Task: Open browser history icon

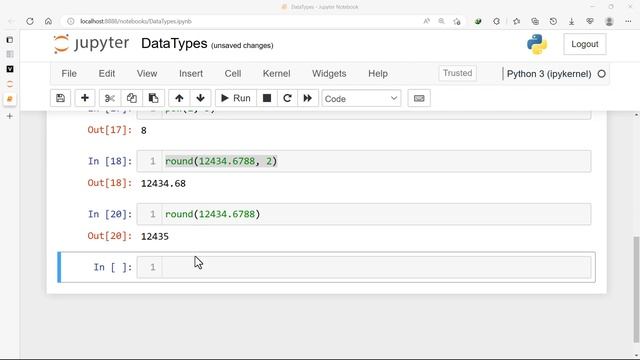Action: point(553,21)
